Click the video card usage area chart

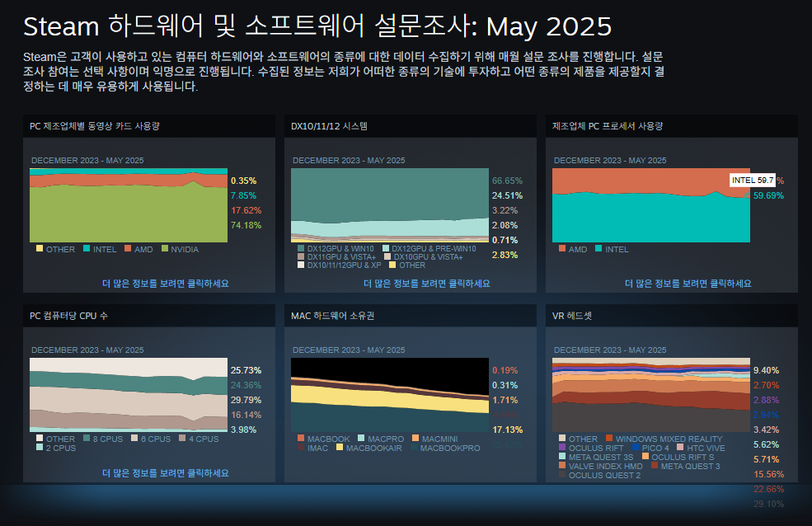pos(129,205)
